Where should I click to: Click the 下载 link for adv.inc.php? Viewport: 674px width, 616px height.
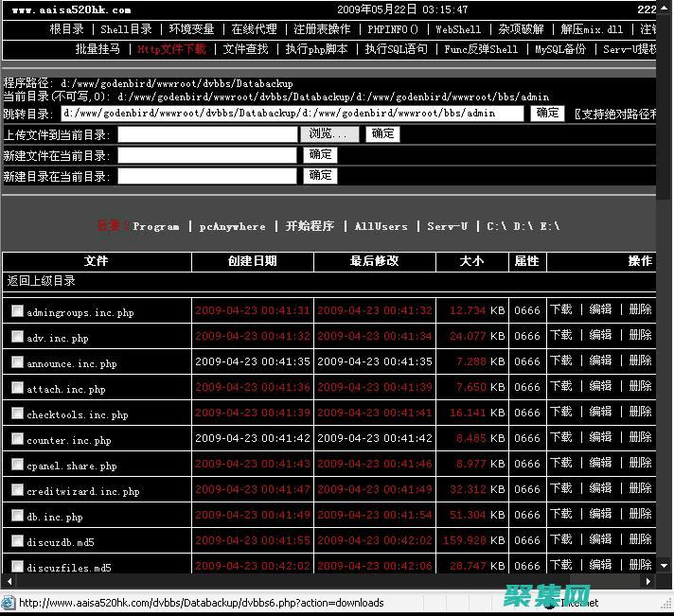click(561, 336)
